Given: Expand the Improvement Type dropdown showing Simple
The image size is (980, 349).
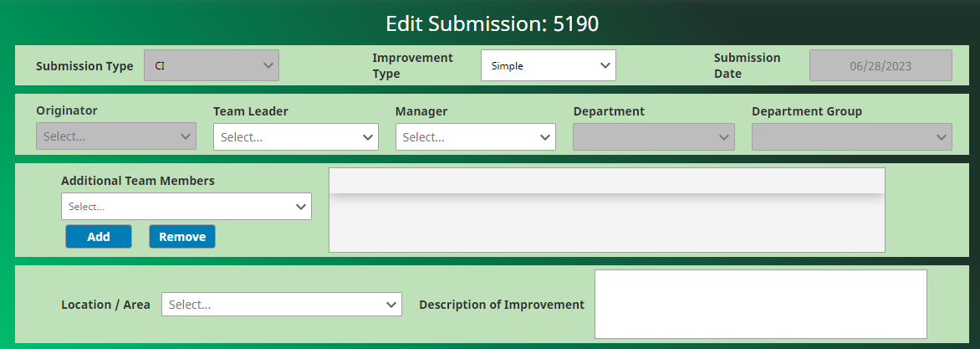Looking at the screenshot, I should pyautogui.click(x=549, y=65).
